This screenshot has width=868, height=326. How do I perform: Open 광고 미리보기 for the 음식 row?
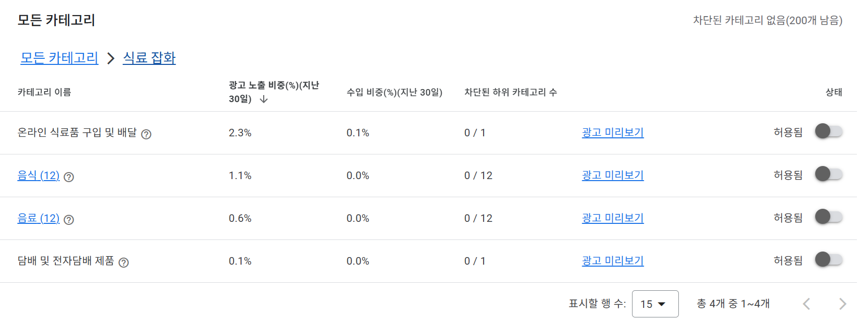click(x=612, y=175)
